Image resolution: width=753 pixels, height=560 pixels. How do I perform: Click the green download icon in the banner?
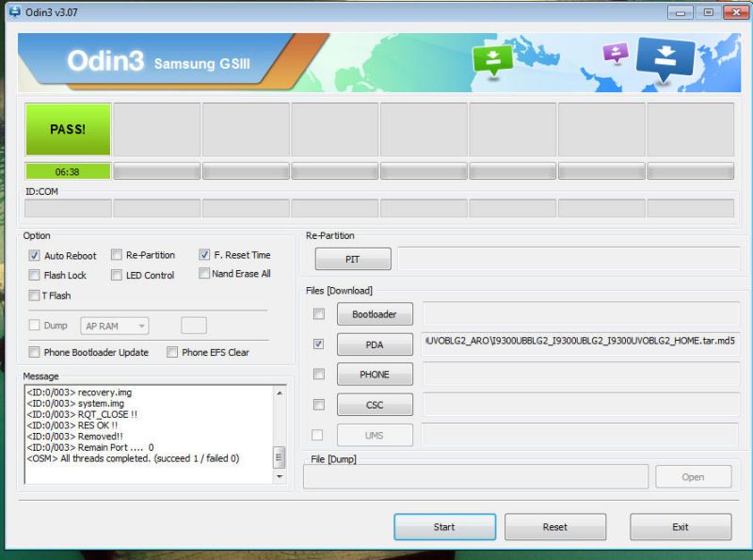click(x=492, y=59)
